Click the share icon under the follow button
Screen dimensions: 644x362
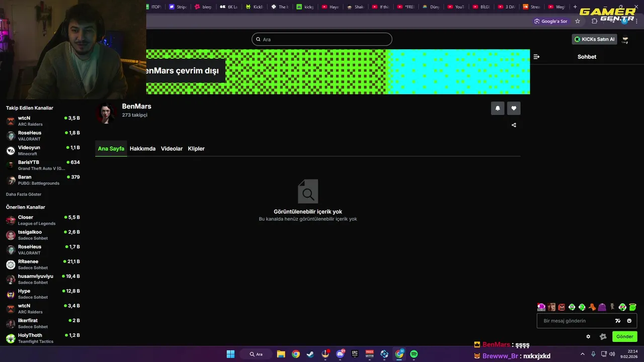coord(514,125)
